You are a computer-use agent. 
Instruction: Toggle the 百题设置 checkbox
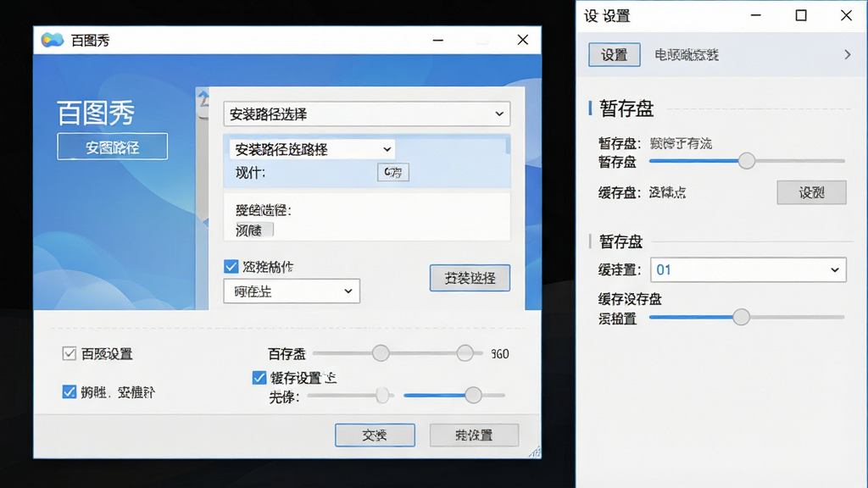click(70, 353)
